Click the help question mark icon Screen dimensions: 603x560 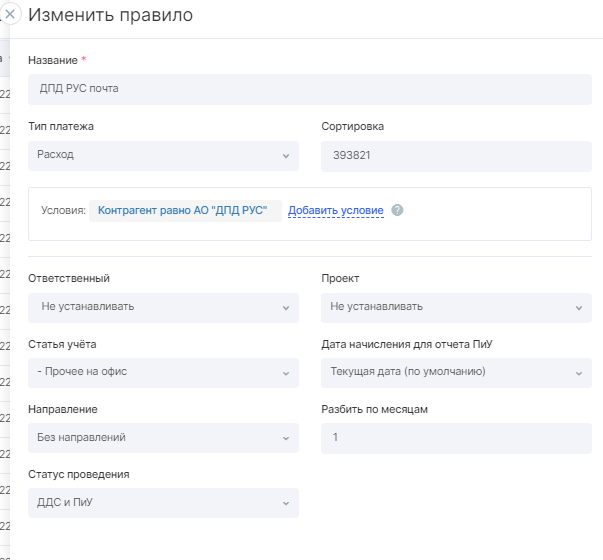(x=397, y=211)
